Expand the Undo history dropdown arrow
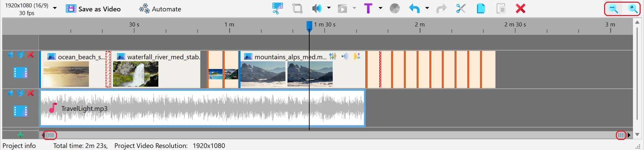644x150 pixels. 427,8
